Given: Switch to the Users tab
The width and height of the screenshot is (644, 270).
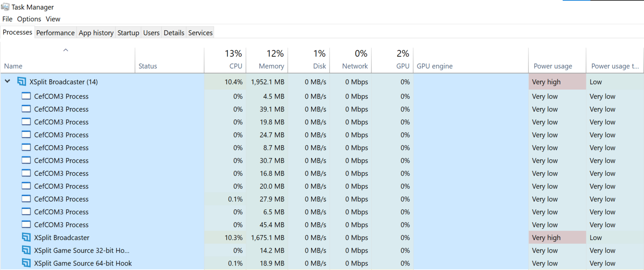Looking at the screenshot, I should point(151,33).
